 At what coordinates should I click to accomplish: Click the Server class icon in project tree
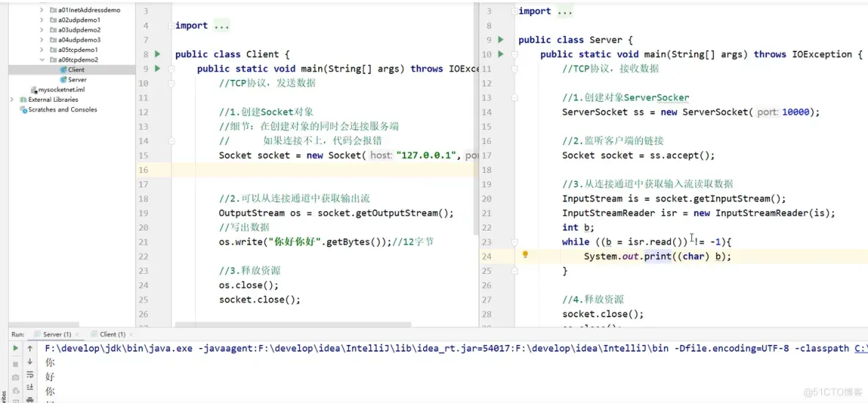coord(63,80)
